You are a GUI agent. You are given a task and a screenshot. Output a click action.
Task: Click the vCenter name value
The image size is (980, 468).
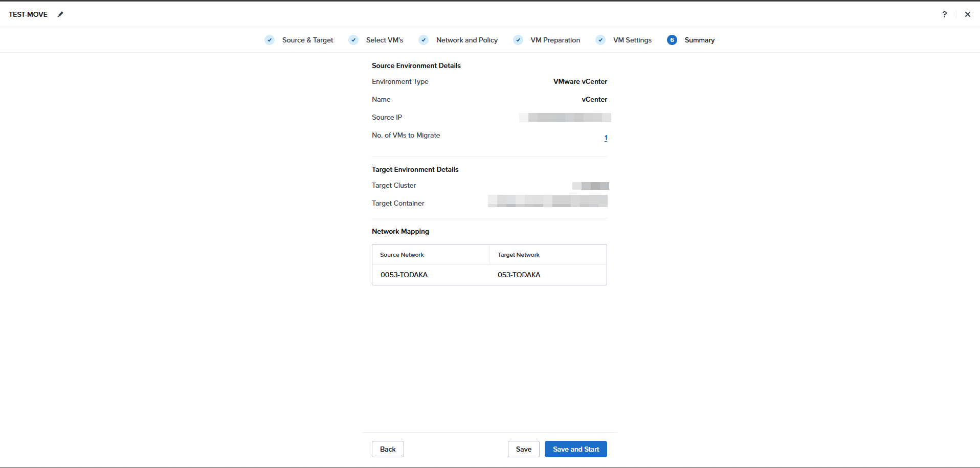click(594, 99)
